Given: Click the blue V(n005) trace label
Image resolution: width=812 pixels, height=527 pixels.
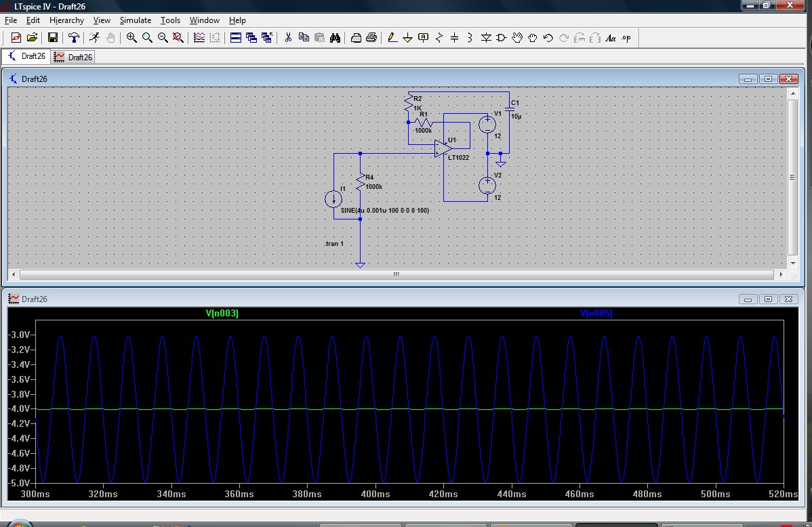Looking at the screenshot, I should pyautogui.click(x=596, y=314).
